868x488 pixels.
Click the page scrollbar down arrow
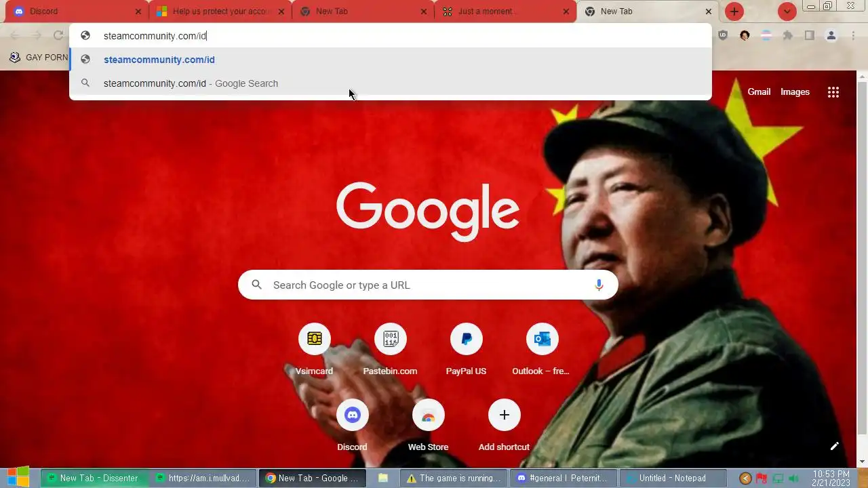(x=863, y=462)
